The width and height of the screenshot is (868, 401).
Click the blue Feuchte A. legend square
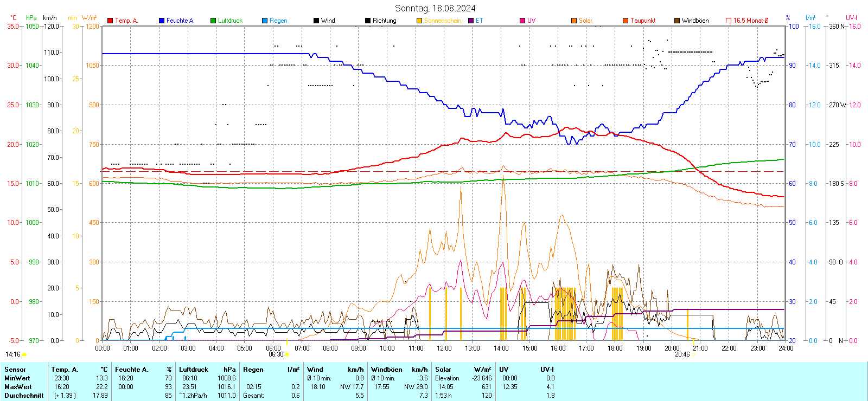point(162,21)
